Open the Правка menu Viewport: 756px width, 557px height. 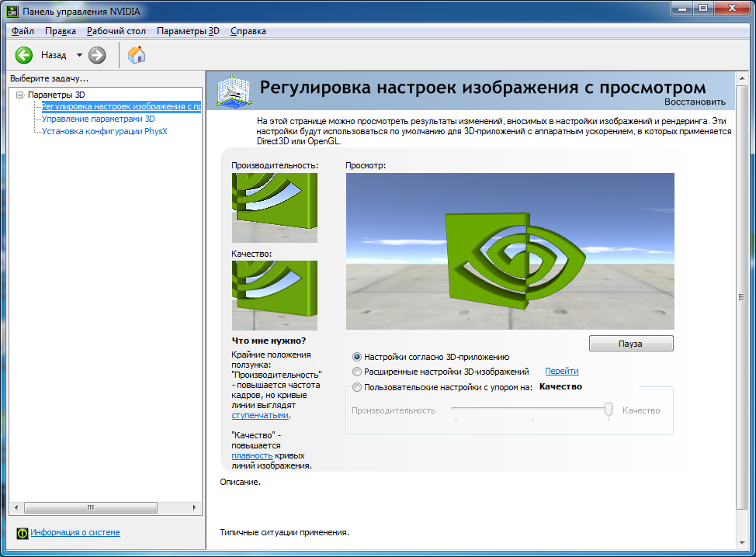pos(61,31)
